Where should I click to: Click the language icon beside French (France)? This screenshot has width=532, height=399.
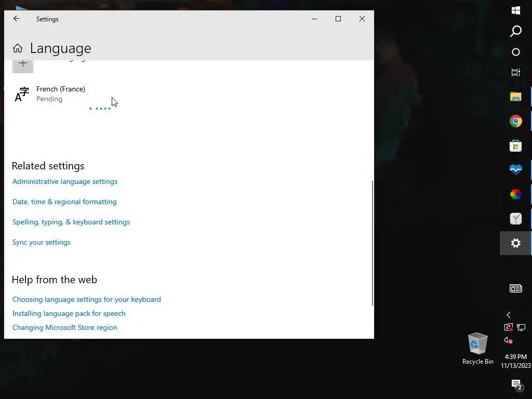(x=22, y=95)
